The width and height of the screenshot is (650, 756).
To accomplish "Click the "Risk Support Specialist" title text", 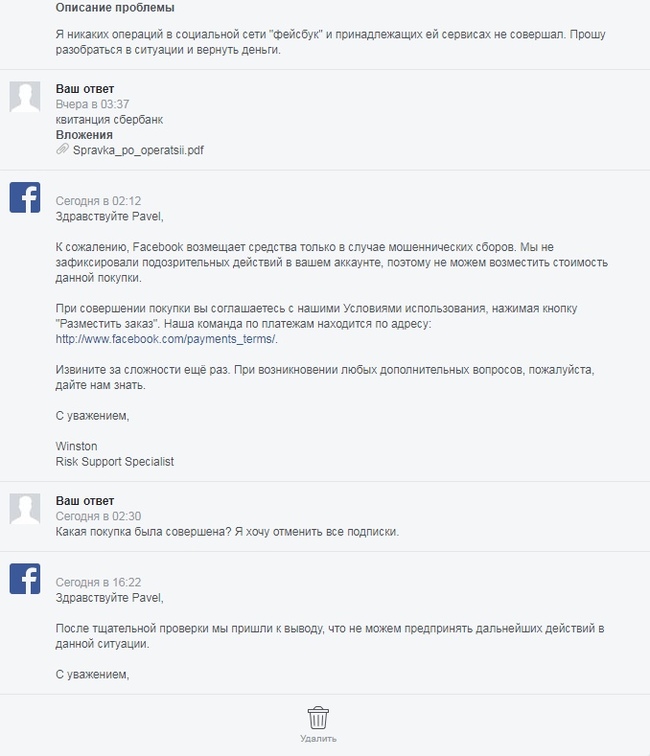I will pos(115,461).
